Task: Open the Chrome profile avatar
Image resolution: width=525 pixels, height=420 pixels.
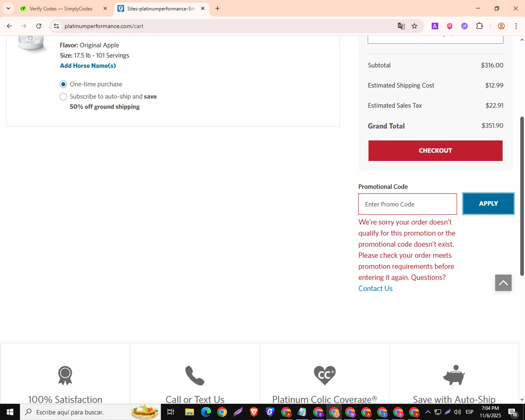Action: pyautogui.click(x=501, y=26)
